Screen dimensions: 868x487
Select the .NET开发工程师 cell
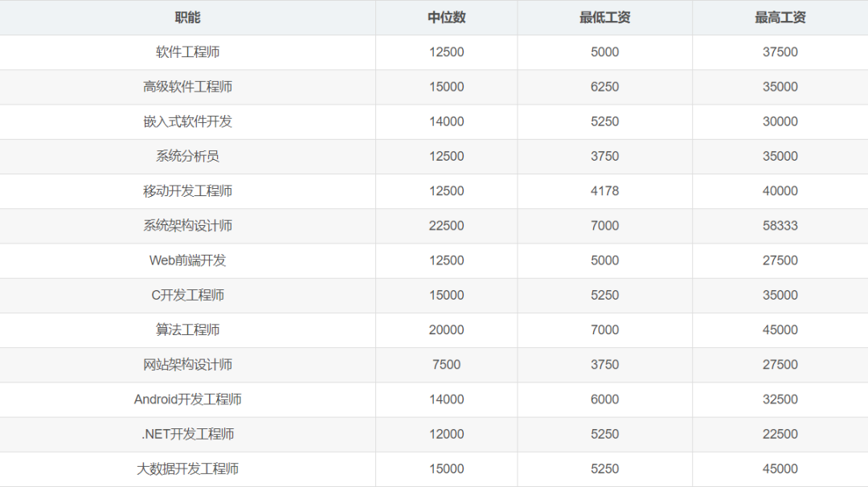(187, 434)
